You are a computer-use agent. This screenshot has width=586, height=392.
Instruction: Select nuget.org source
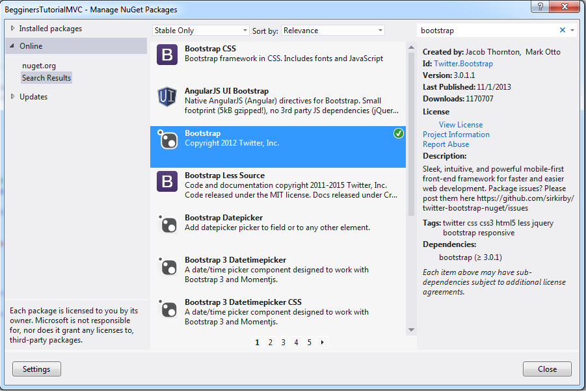click(39, 66)
